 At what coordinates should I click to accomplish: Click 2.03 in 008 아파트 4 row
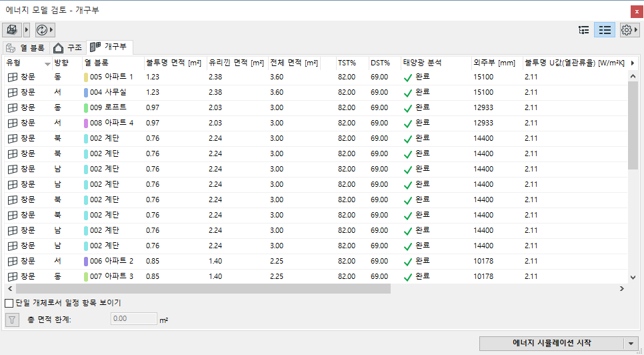[x=215, y=123]
